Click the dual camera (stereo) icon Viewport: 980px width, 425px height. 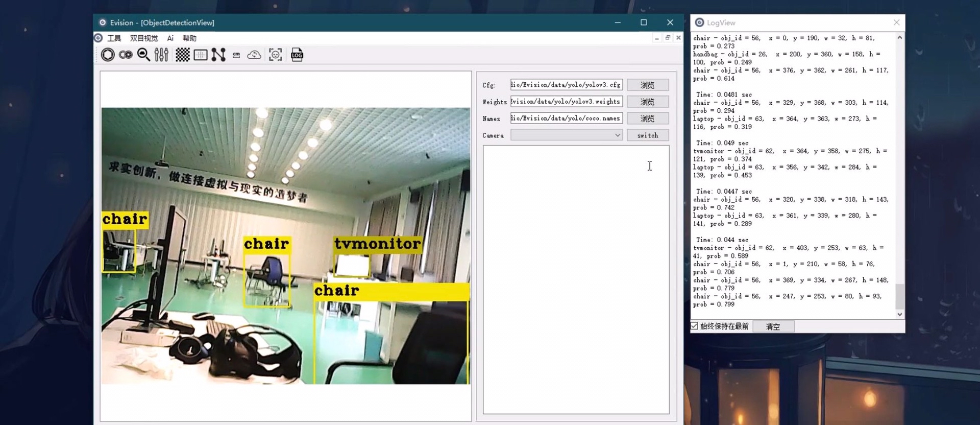point(126,55)
